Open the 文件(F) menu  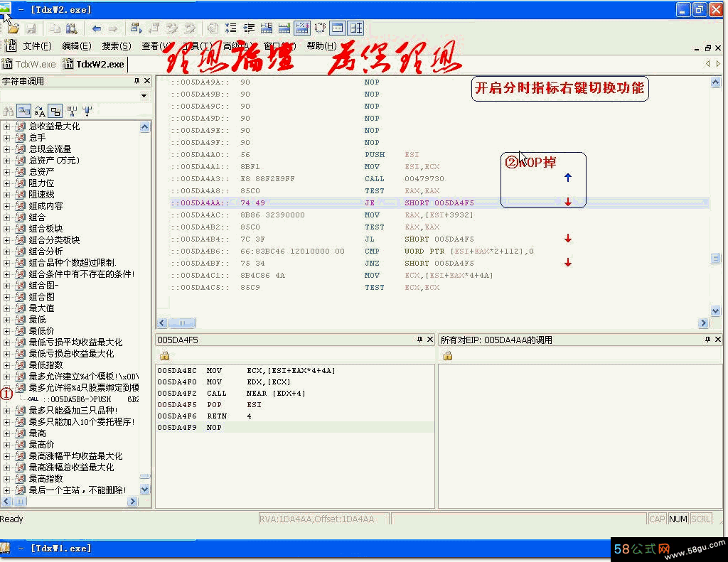[x=37, y=46]
